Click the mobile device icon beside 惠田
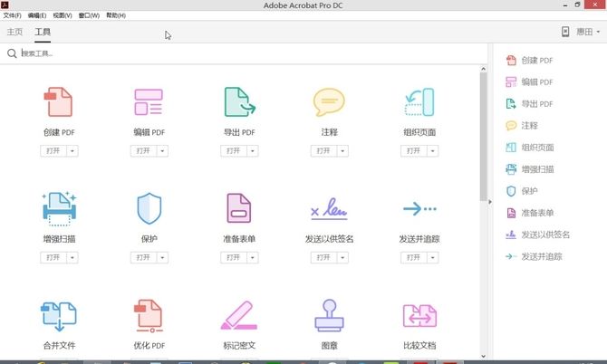This screenshot has width=607, height=364. point(565,32)
